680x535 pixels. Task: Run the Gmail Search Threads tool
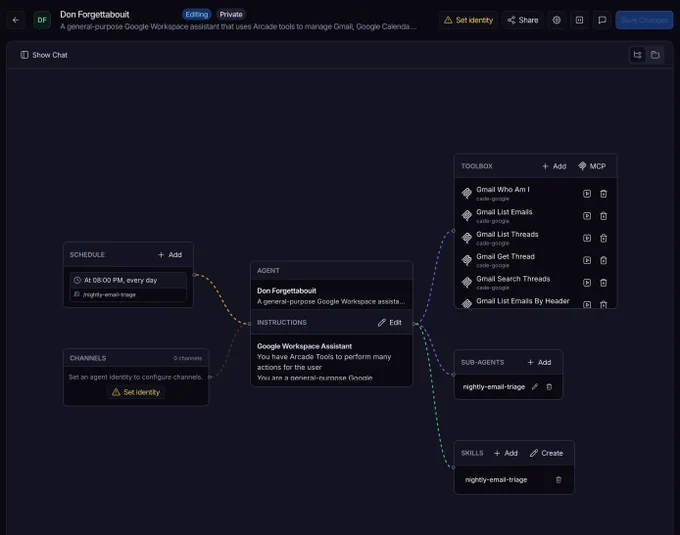coord(587,283)
